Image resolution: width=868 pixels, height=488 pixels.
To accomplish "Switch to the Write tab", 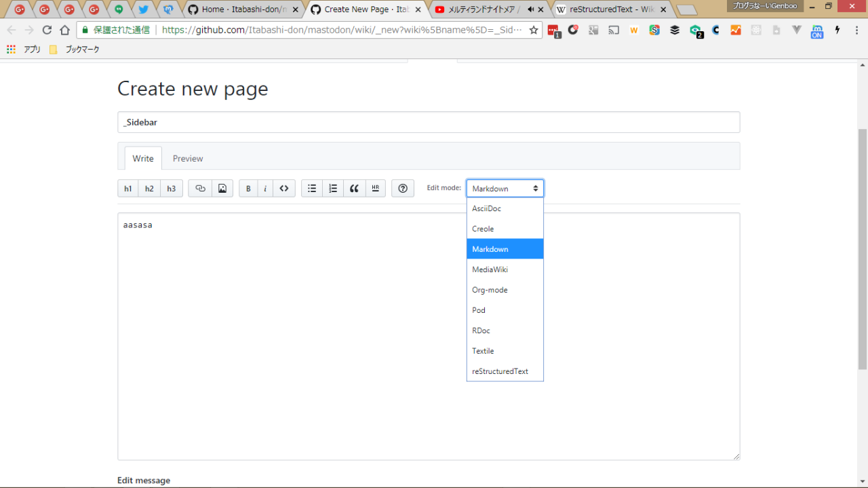I will 143,158.
